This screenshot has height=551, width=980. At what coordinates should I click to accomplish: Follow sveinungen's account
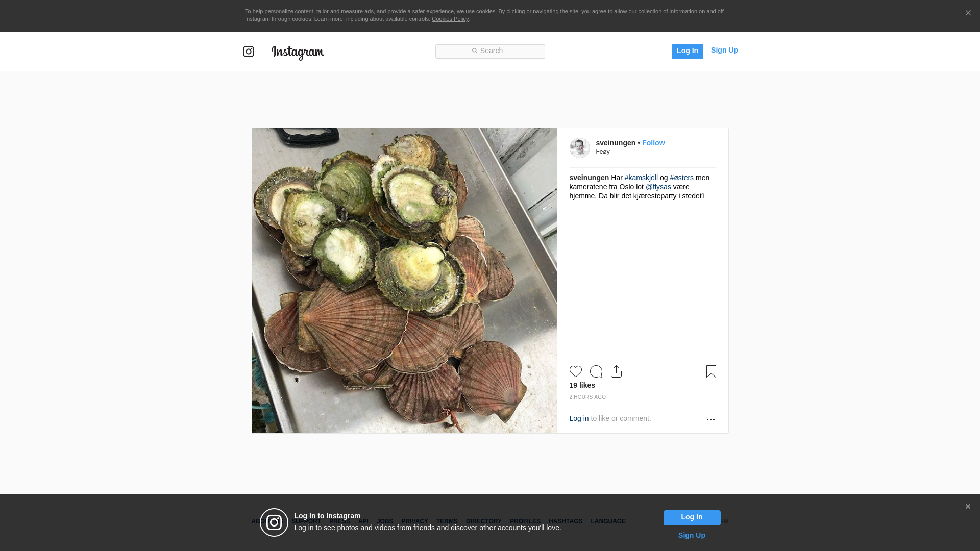[x=653, y=143]
